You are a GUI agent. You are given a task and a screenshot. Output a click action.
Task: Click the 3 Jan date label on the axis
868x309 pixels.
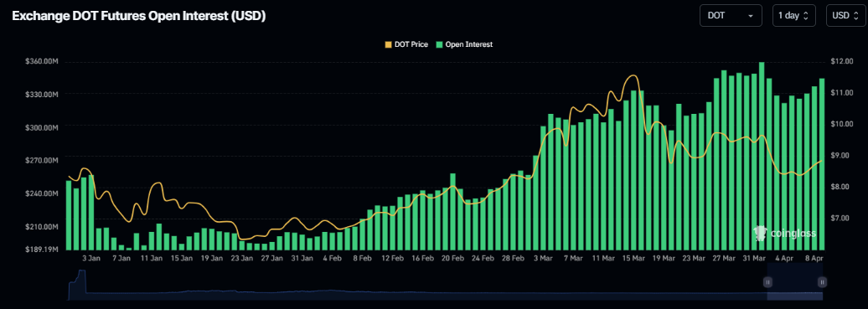[x=91, y=258]
